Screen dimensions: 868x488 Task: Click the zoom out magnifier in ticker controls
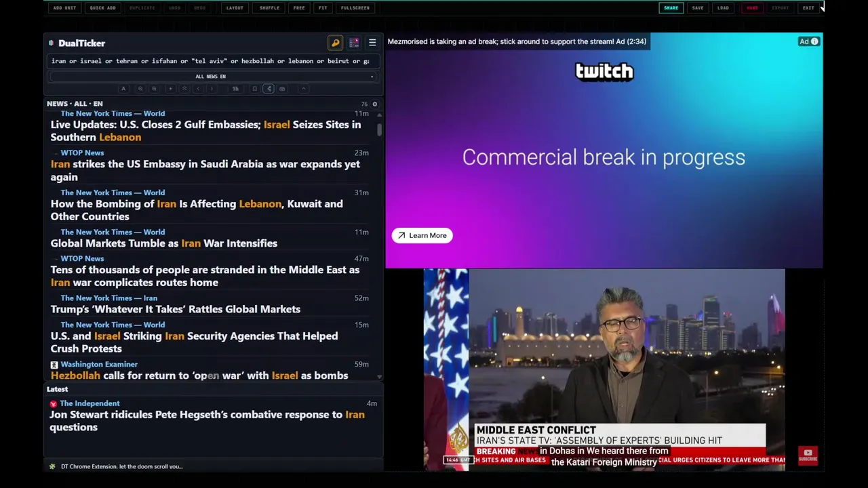(x=140, y=89)
